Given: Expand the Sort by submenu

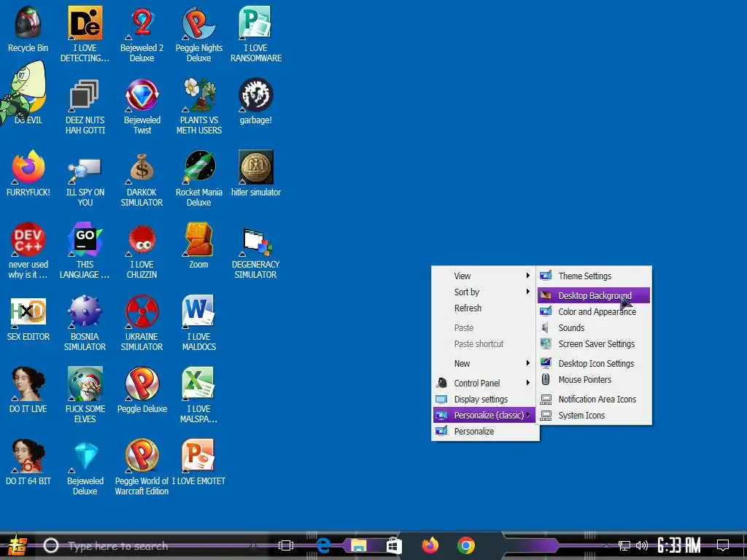Looking at the screenshot, I should click(x=485, y=292).
